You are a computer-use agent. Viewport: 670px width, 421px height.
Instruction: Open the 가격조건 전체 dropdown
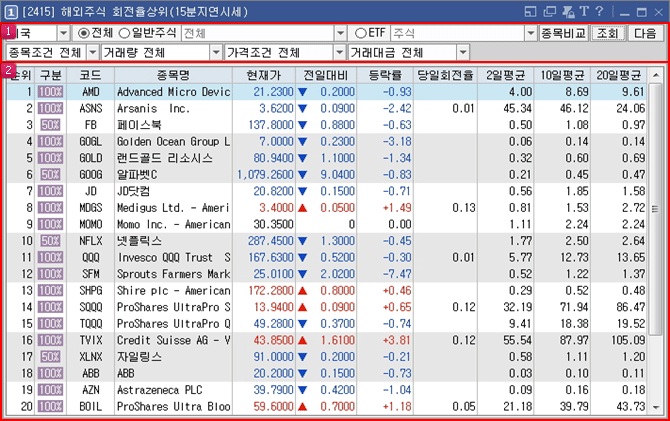tap(339, 53)
